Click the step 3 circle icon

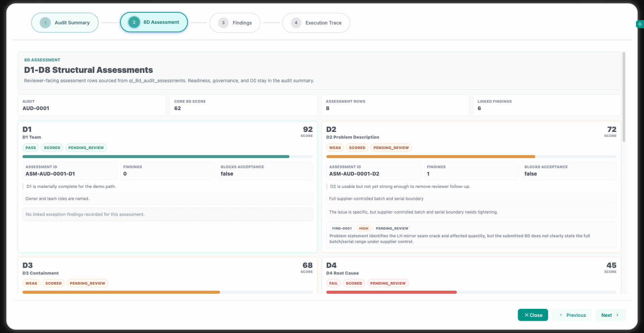pos(223,23)
